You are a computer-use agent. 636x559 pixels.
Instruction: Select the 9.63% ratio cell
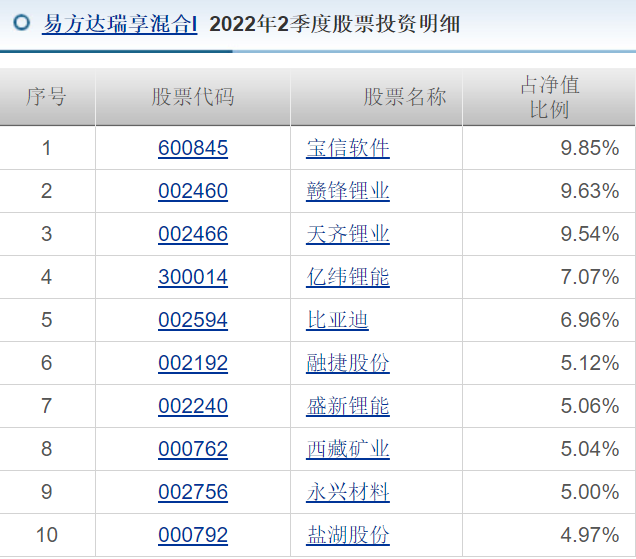[x=549, y=191]
